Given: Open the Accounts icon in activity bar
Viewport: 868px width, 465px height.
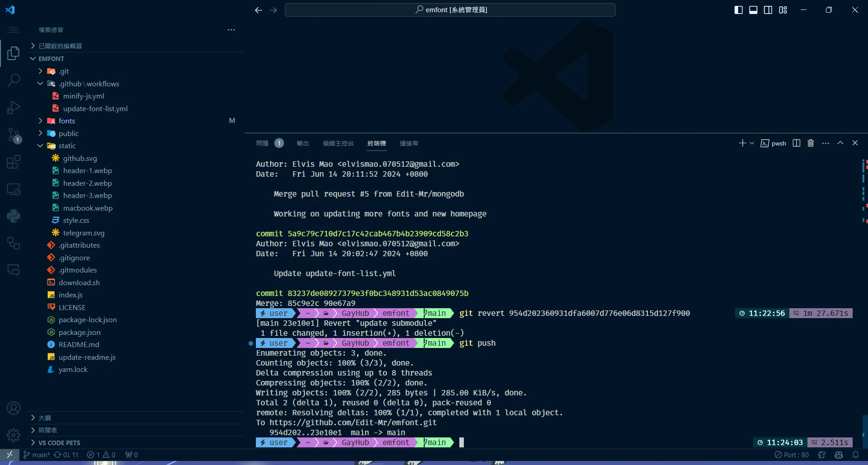Looking at the screenshot, I should (14, 409).
